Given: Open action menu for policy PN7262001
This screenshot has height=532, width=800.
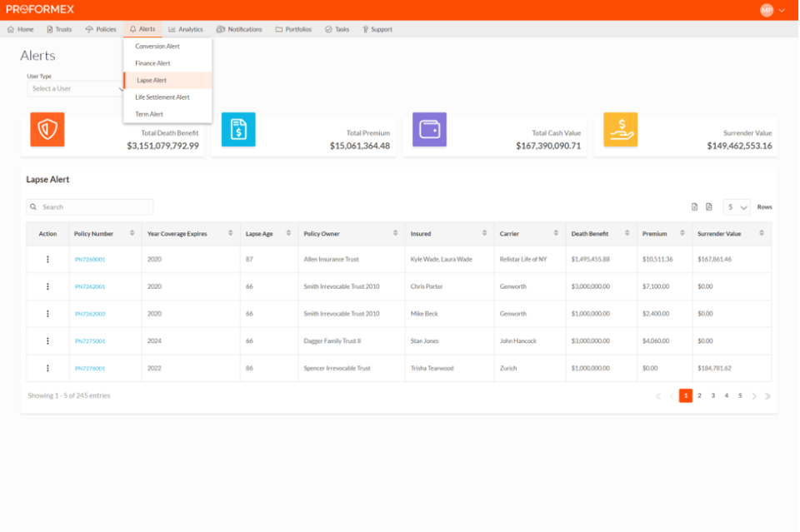Looking at the screenshot, I should click(x=48, y=286).
